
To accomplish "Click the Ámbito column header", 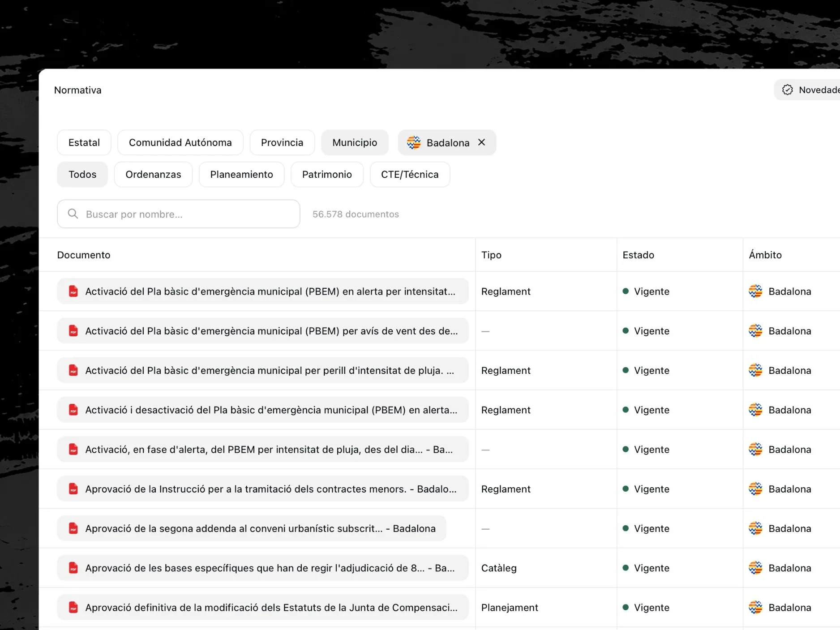I will [765, 255].
